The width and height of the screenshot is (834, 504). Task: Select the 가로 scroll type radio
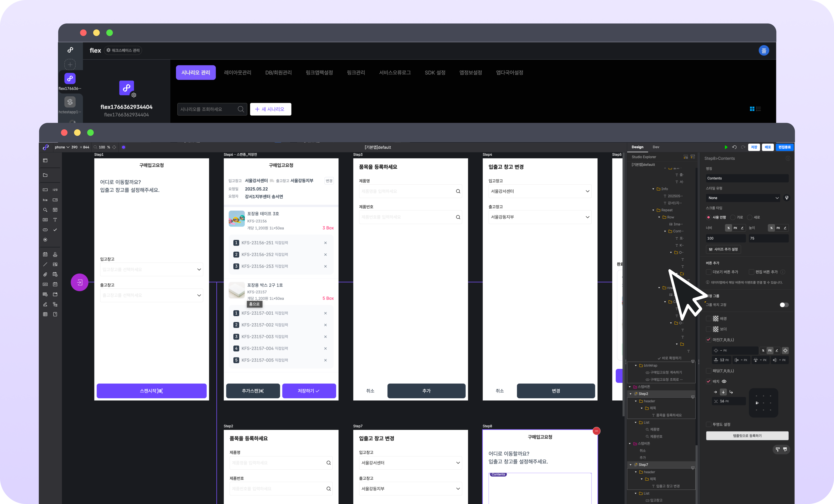coord(733,217)
